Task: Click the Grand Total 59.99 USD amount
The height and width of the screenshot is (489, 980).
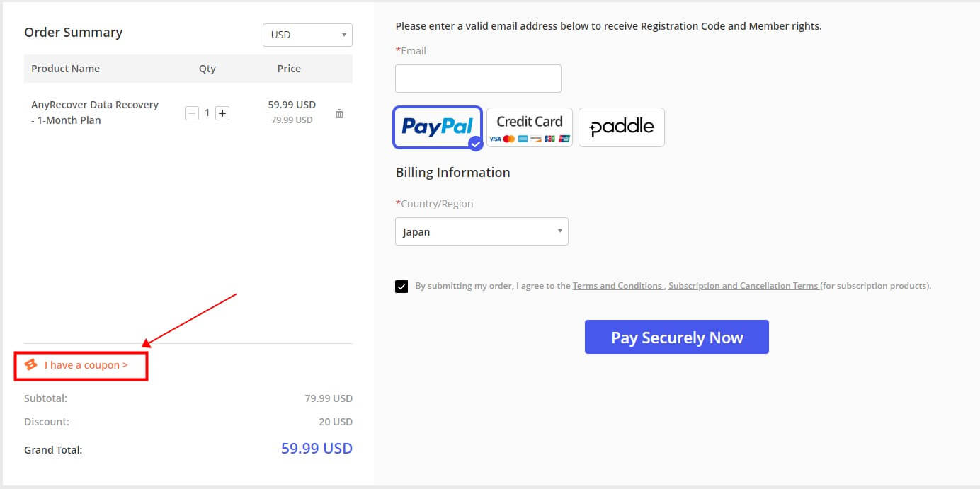Action: coord(317,449)
